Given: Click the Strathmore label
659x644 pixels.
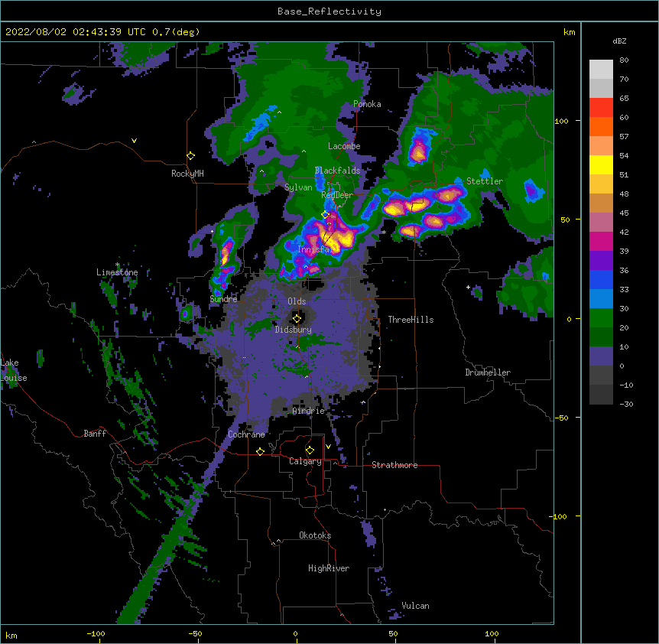Looking at the screenshot, I should [x=394, y=465].
